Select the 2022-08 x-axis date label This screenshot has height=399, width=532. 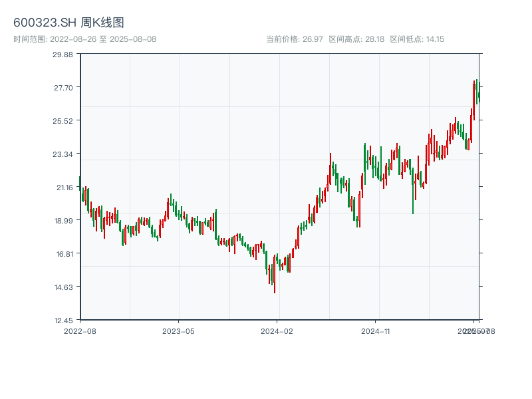(80, 331)
